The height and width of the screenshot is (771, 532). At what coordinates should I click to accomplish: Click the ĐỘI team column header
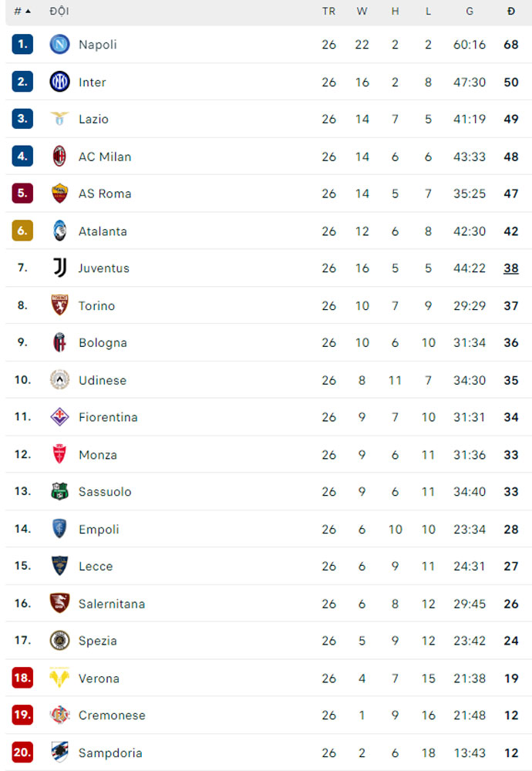click(59, 12)
